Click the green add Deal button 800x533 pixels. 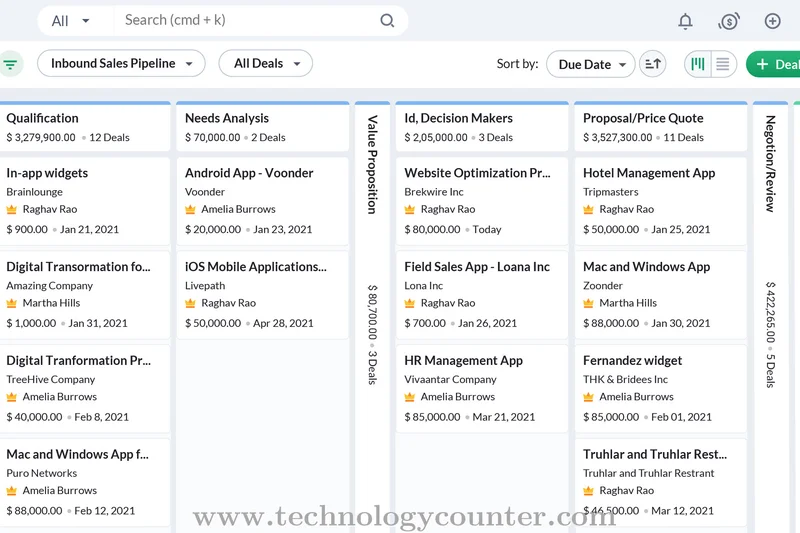pyautogui.click(x=773, y=64)
